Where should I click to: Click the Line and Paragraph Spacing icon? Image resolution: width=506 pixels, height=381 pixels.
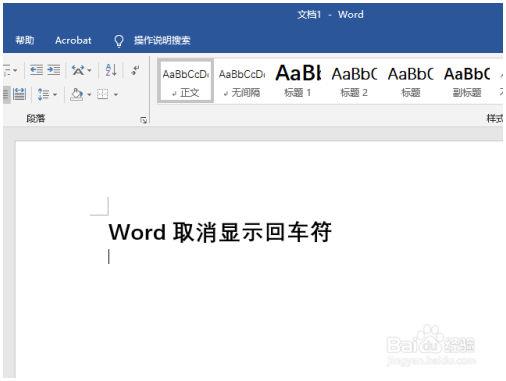tap(43, 94)
